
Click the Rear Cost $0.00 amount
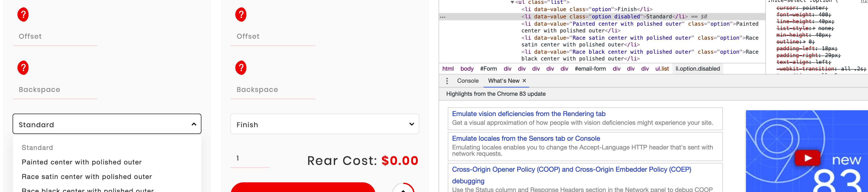400,161
